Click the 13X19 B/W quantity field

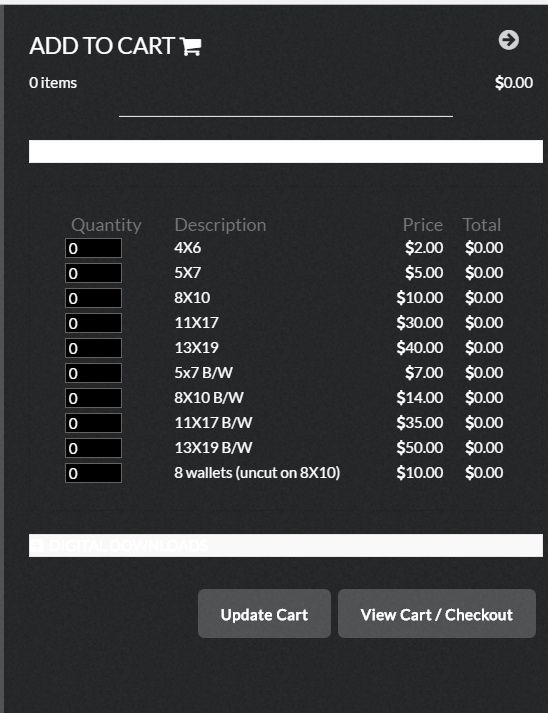[93, 448]
